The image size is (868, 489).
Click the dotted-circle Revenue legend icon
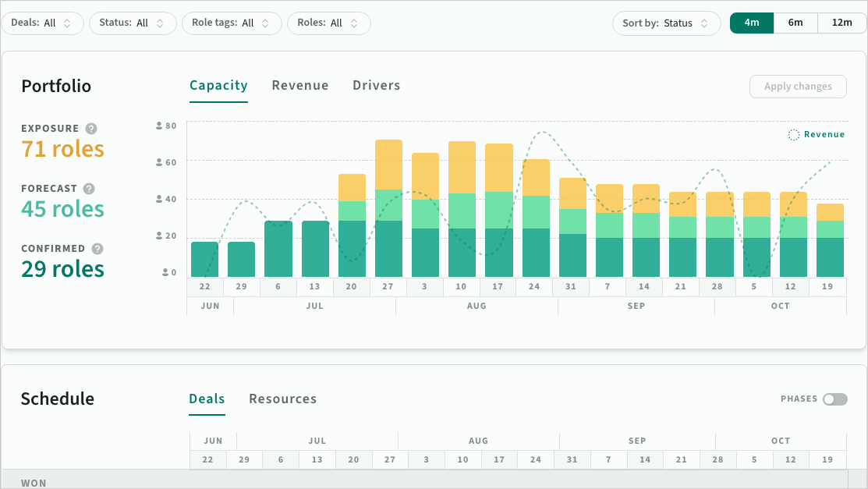click(x=793, y=135)
